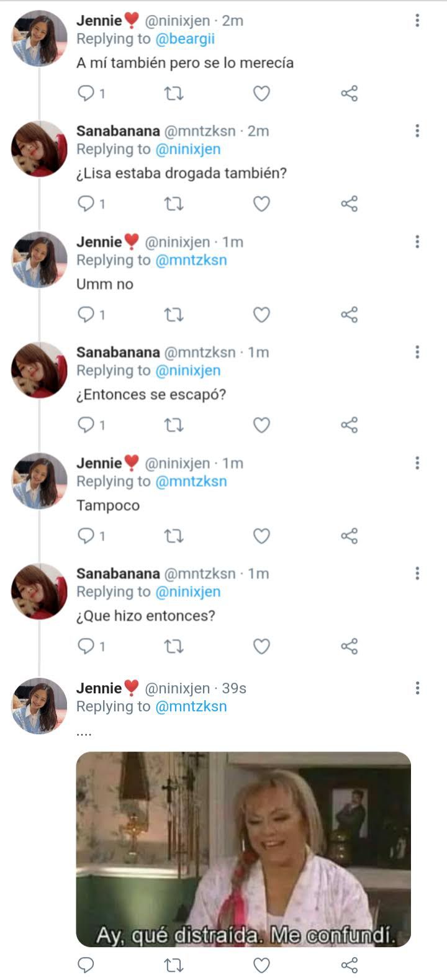This screenshot has width=447, height=980.
Task: Retweet "¿Lisa estaba drogada también?"
Action: [173, 204]
